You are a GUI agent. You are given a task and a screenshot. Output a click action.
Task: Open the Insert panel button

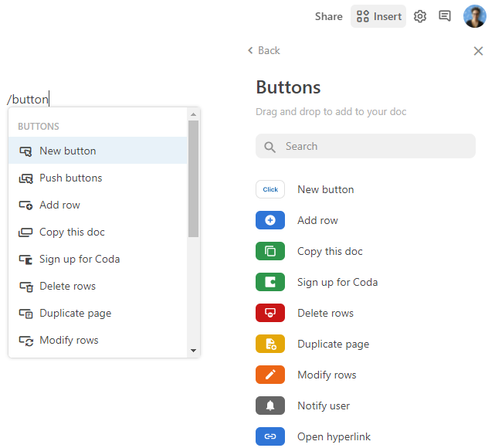coord(378,16)
